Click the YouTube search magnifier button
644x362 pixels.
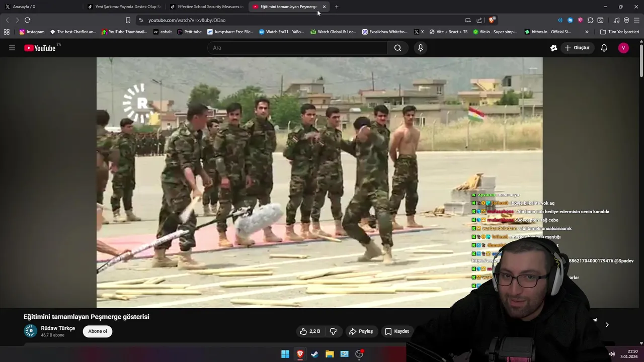(x=397, y=48)
